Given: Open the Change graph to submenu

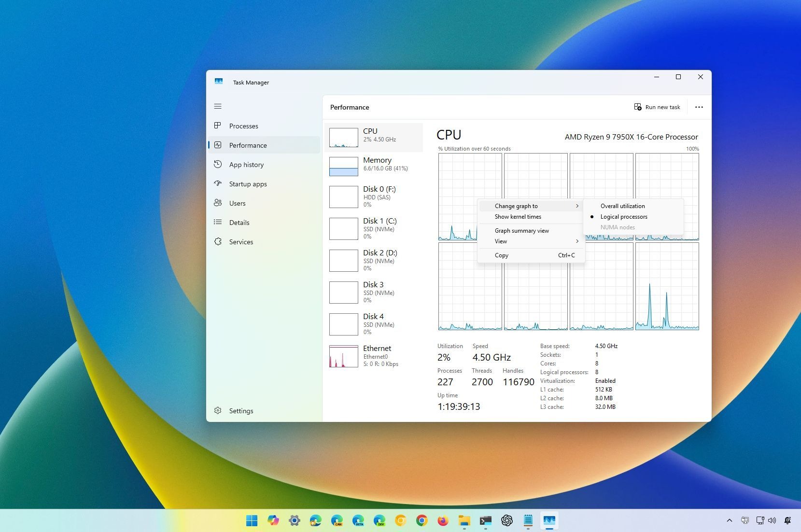Looking at the screenshot, I should pyautogui.click(x=516, y=206).
